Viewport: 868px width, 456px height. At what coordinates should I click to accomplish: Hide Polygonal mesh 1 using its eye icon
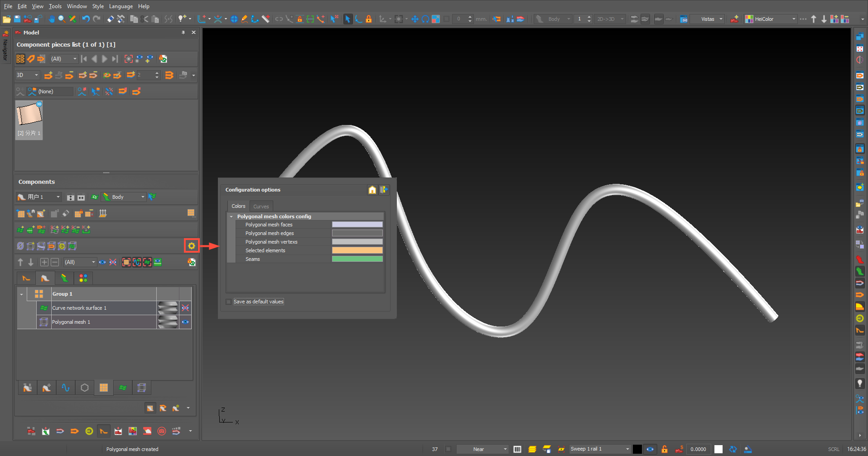[185, 322]
